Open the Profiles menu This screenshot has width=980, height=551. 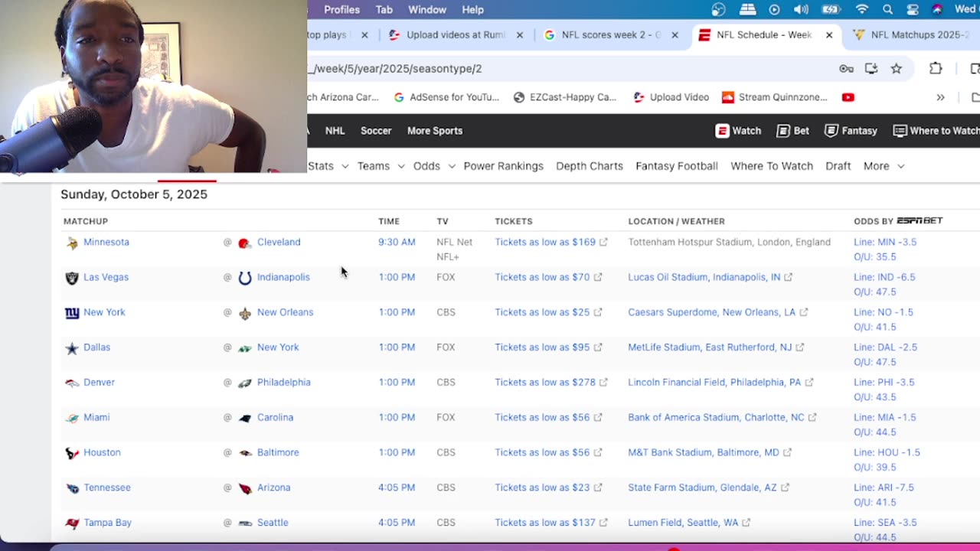tap(341, 10)
